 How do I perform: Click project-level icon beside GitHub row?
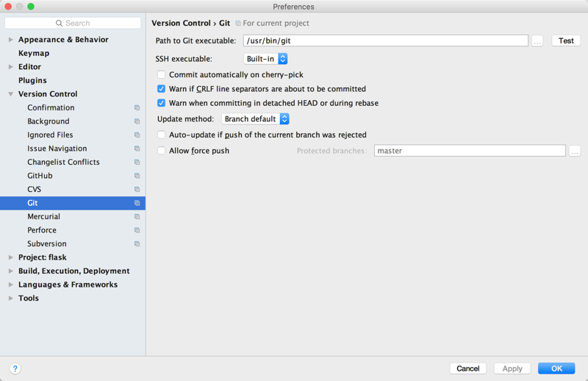(137, 177)
